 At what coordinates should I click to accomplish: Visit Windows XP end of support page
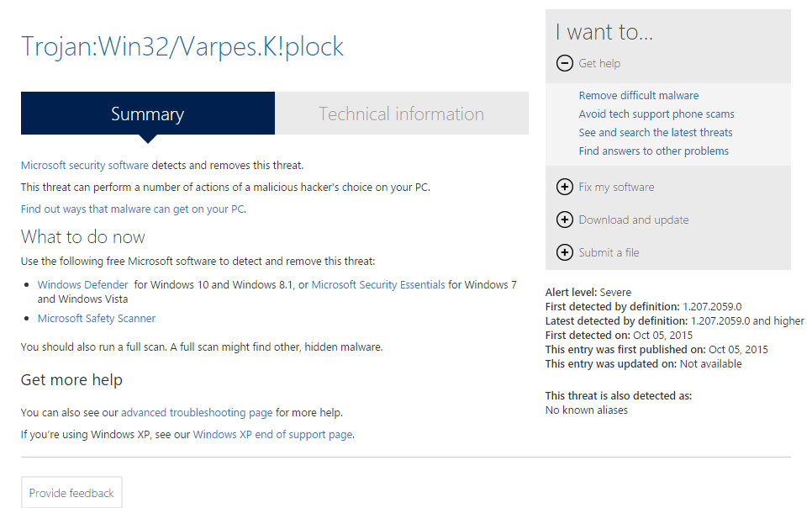[272, 434]
